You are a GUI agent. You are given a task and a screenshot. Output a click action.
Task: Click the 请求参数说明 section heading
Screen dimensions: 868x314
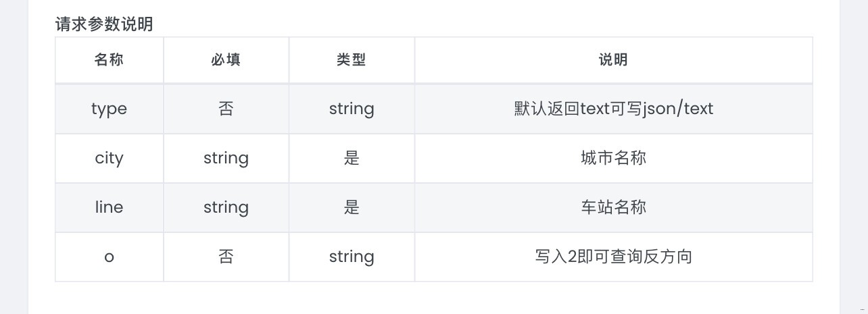click(104, 24)
